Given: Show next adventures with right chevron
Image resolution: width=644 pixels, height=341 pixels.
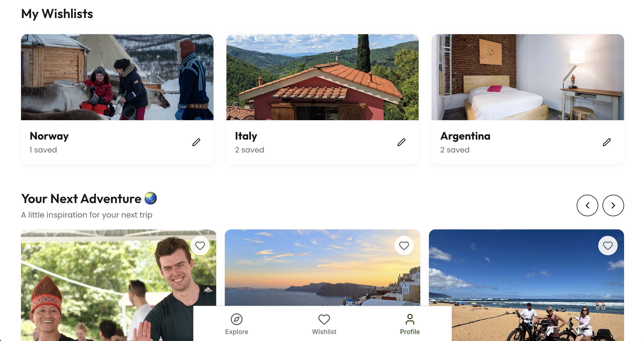Looking at the screenshot, I should click(613, 205).
